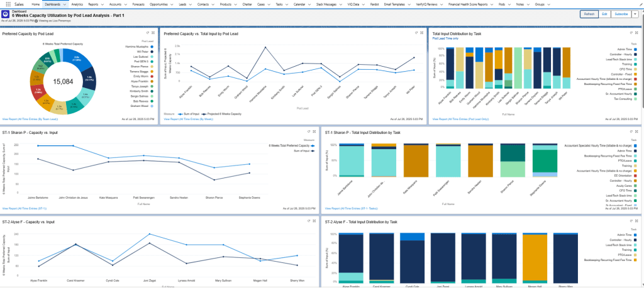Expand the Dashboards tab dropdown chevron
The image size is (644, 290).
coord(64,4)
